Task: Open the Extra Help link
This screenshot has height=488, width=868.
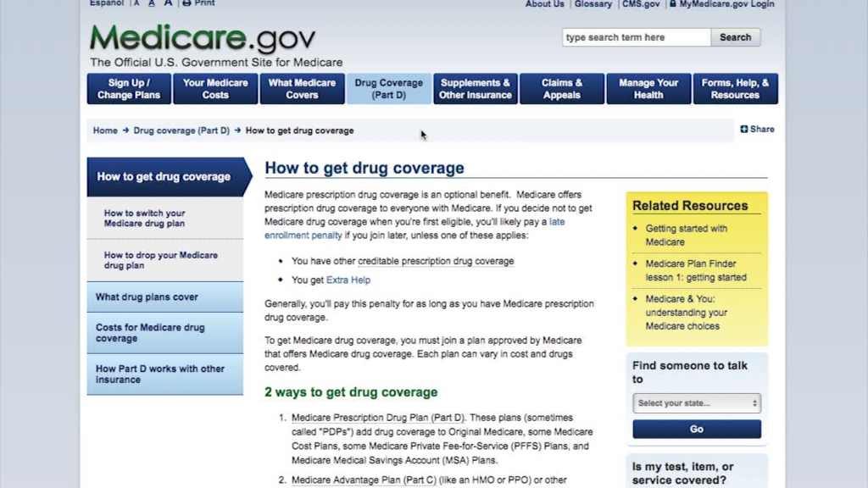Action: pyautogui.click(x=348, y=280)
